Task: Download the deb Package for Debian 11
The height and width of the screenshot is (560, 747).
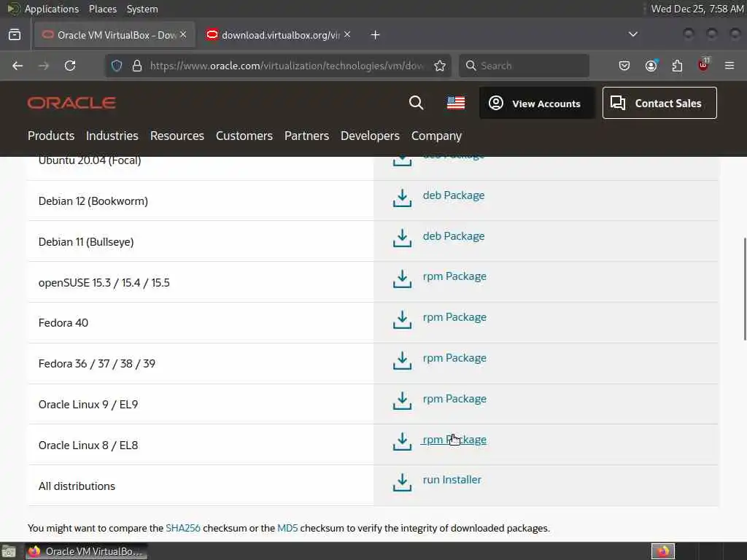Action: pos(454,236)
